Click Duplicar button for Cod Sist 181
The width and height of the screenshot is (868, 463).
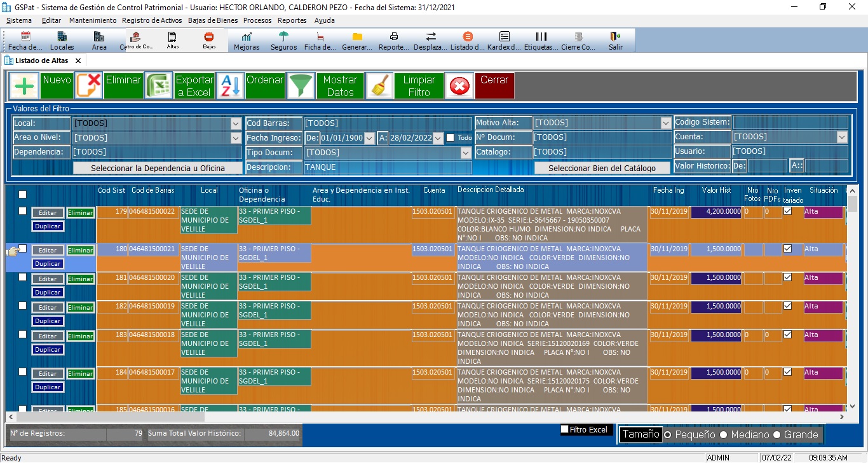coord(48,292)
